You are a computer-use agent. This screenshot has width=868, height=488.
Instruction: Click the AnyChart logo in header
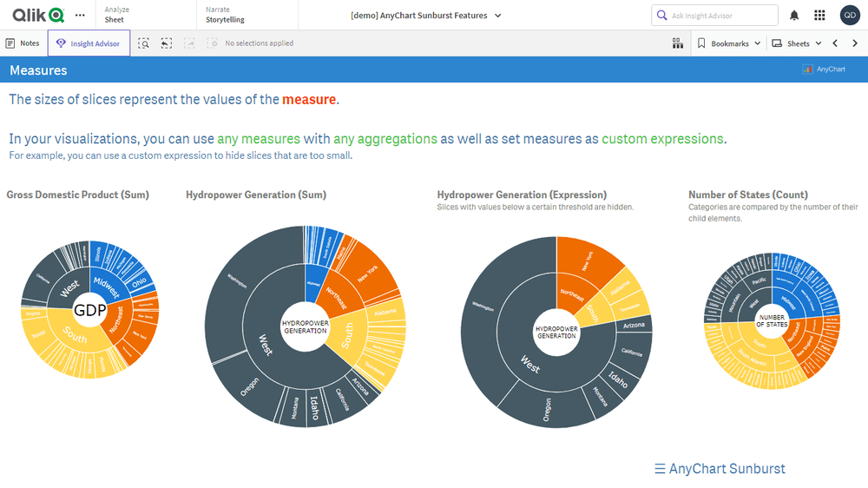point(825,69)
